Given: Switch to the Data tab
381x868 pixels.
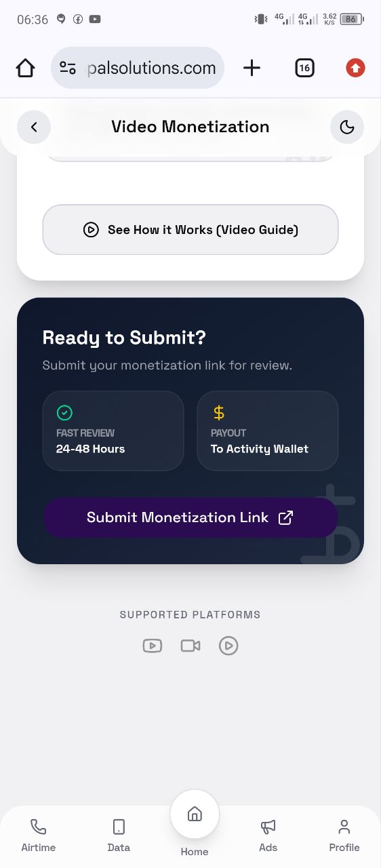Looking at the screenshot, I should click(x=119, y=835).
